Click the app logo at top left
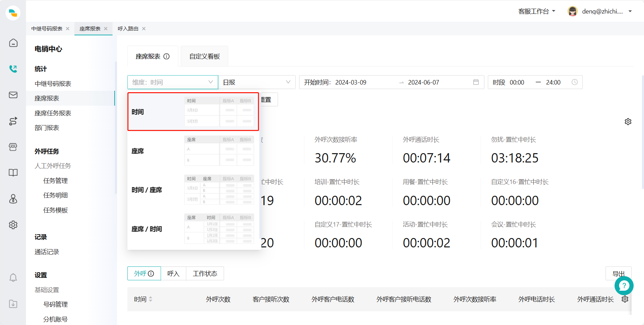This screenshot has width=644, height=325. click(x=13, y=13)
